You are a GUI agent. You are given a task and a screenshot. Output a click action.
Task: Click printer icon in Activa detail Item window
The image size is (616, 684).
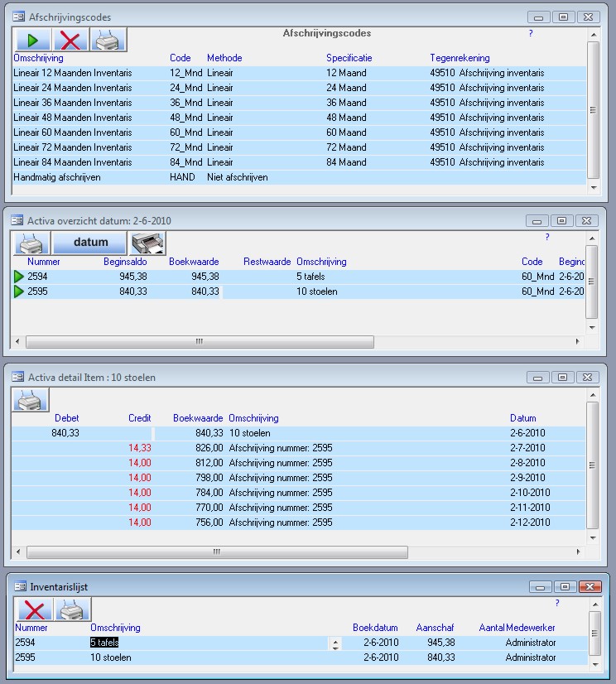click(x=30, y=400)
